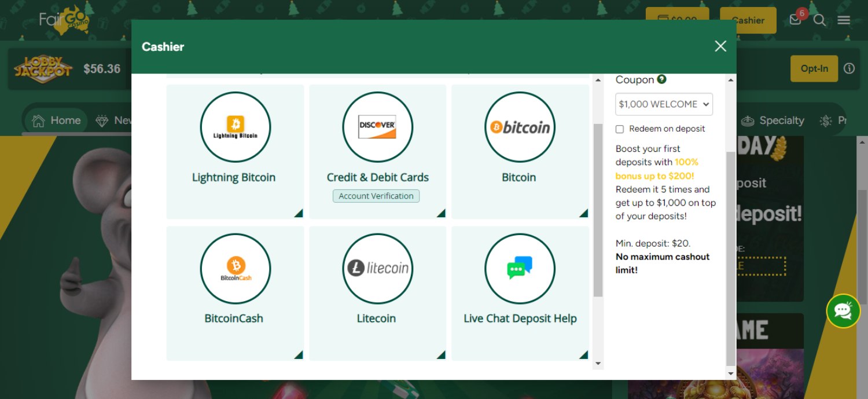Open the floating live chat bubble

coord(843,311)
